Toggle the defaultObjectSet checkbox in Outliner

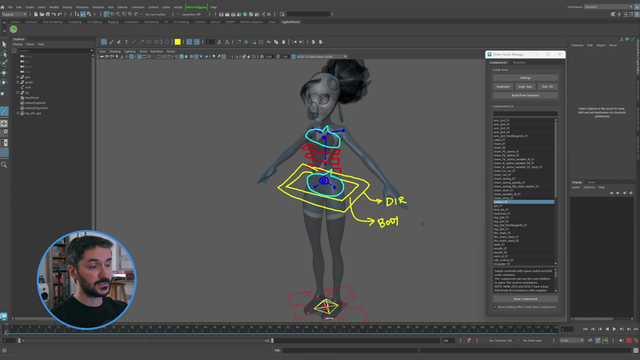tap(22, 108)
